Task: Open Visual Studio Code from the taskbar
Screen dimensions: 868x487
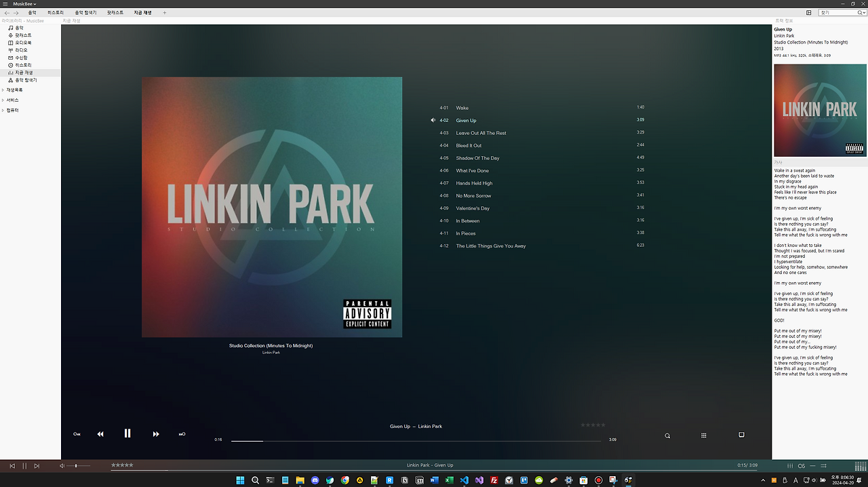Action: (x=464, y=480)
